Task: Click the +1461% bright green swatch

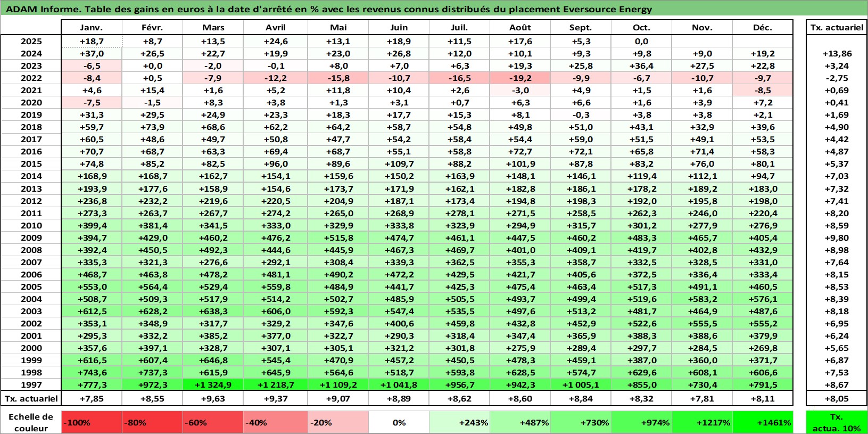Action: (x=763, y=422)
